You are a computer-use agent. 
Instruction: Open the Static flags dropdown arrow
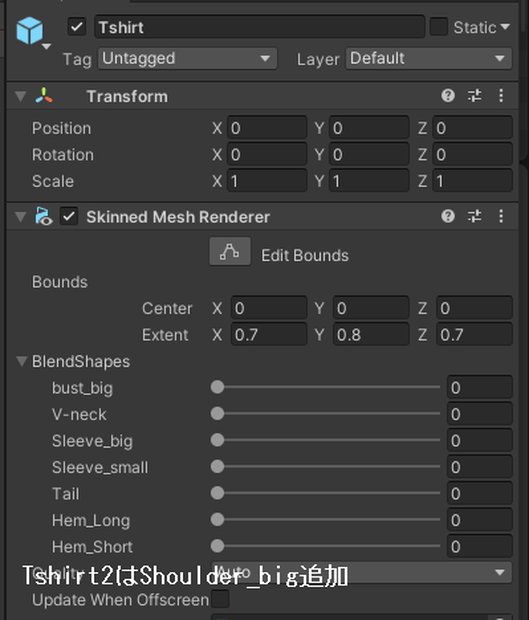click(x=505, y=27)
